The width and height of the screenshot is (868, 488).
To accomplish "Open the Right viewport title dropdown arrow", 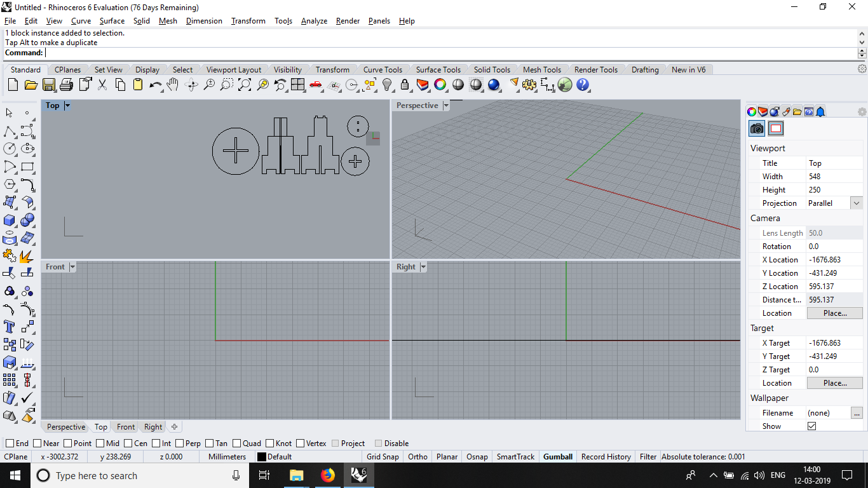I will [423, 267].
